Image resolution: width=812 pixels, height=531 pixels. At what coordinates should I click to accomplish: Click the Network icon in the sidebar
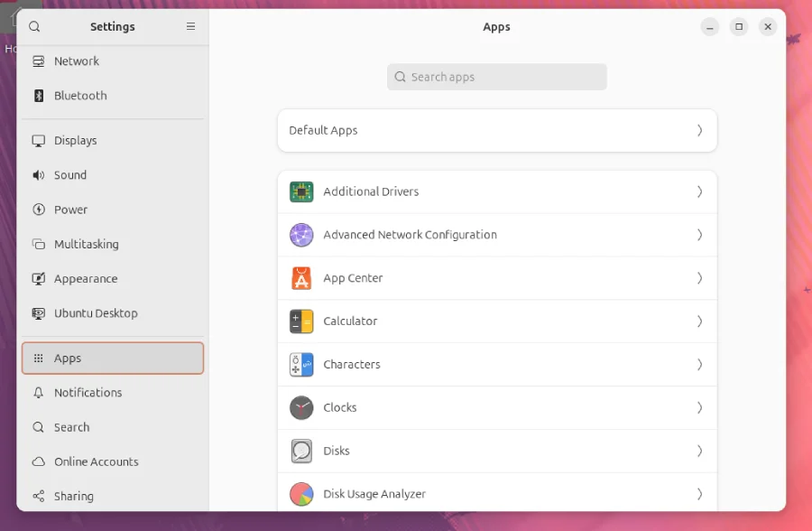(x=37, y=61)
